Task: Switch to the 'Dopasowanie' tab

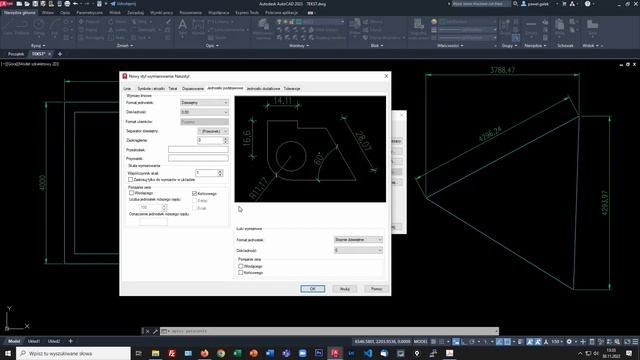Action: 193,89
